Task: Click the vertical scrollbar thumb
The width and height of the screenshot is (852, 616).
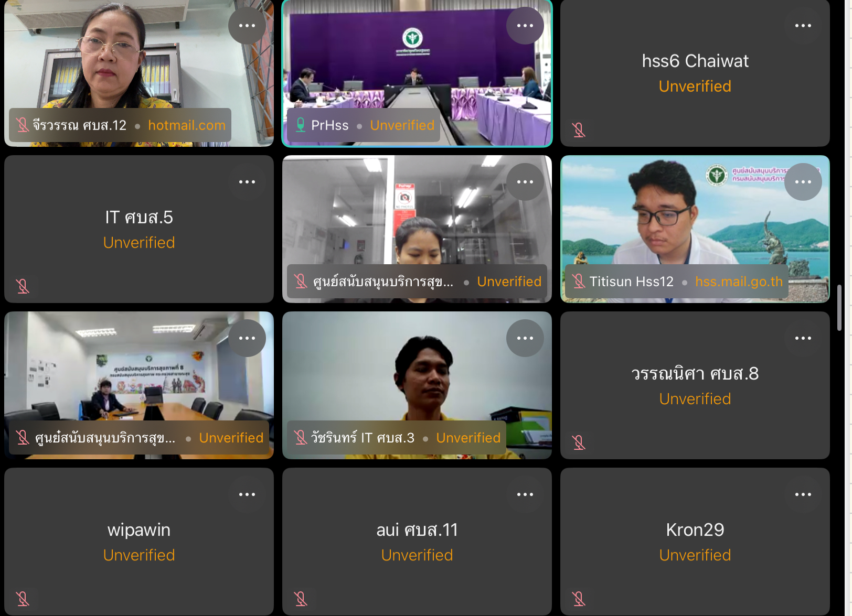Action: (839, 308)
